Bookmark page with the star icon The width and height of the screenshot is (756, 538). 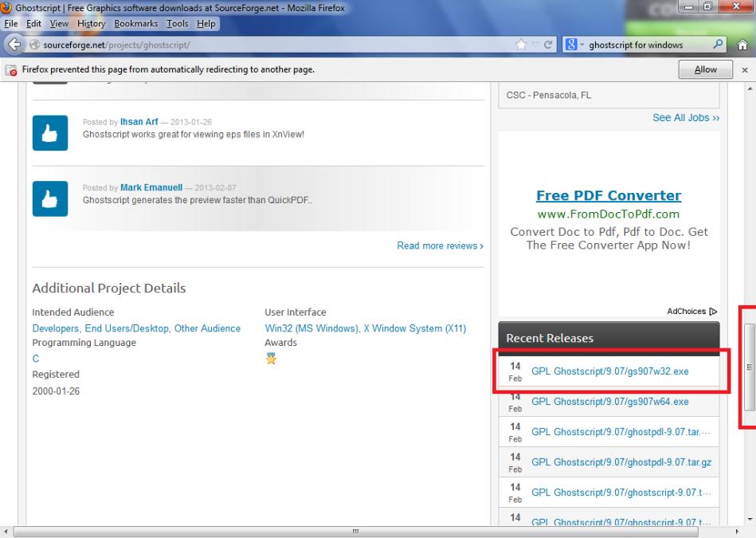point(521,45)
